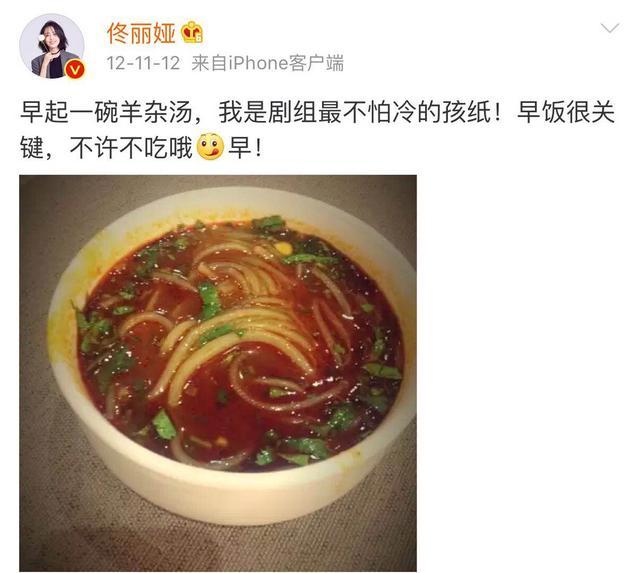This screenshot has height=573, width=640.
Task: Click the licking-lips emoji in the post
Action: coord(211,147)
